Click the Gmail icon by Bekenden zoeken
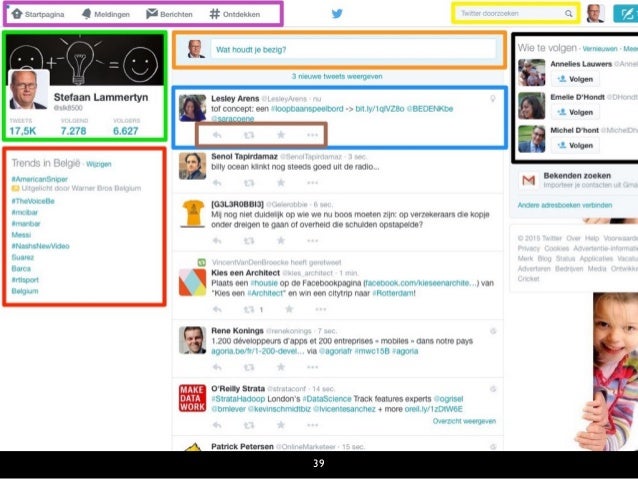The width and height of the screenshot is (638, 479). pyautogui.click(x=529, y=180)
